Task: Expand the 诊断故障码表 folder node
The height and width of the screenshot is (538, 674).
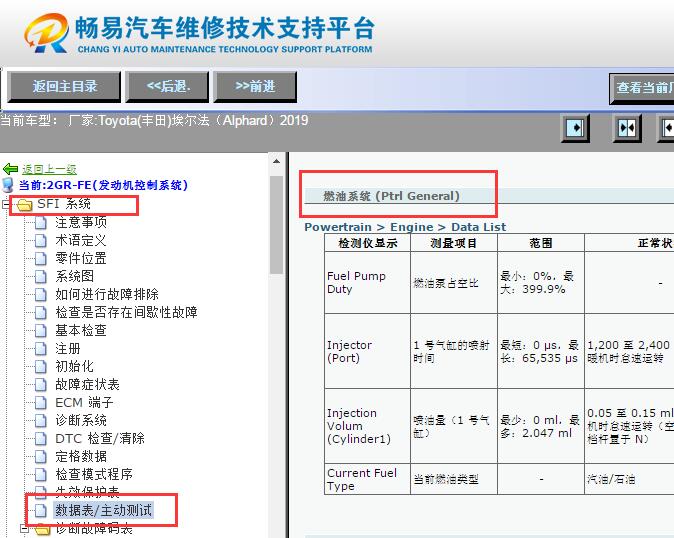Action: (x=25, y=529)
